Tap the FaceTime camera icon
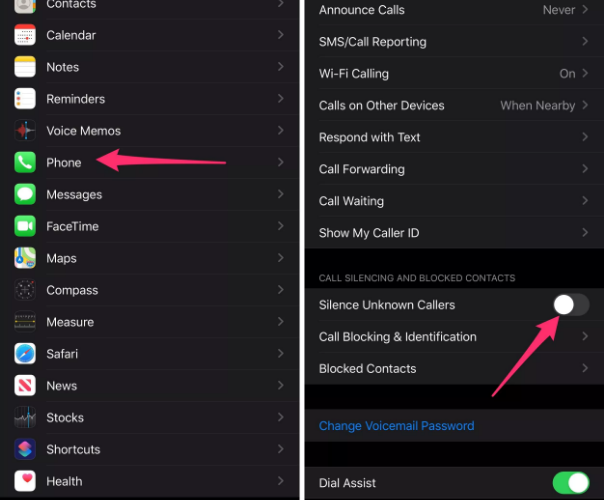The height and width of the screenshot is (500, 604). (x=25, y=226)
